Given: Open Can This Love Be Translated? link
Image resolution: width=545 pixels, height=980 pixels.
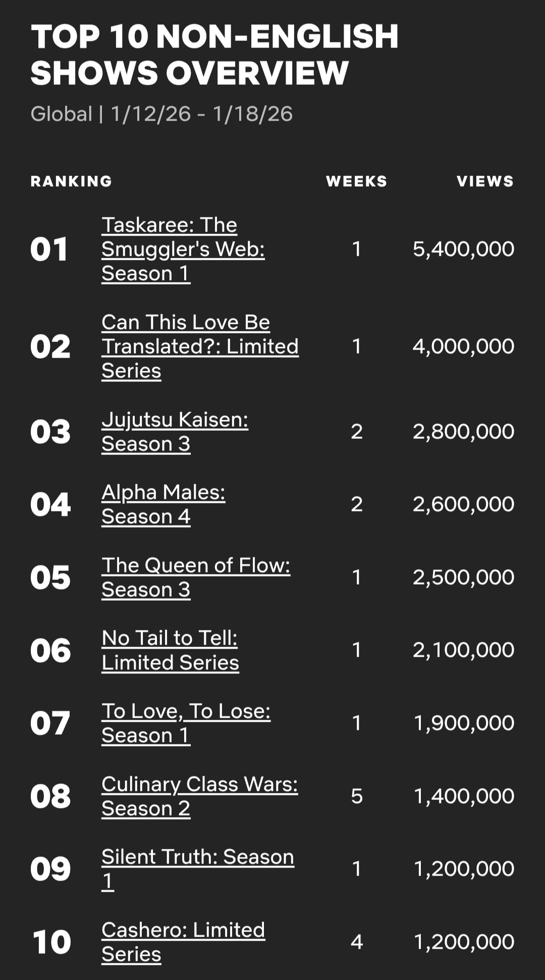Looking at the screenshot, I should 200,347.
